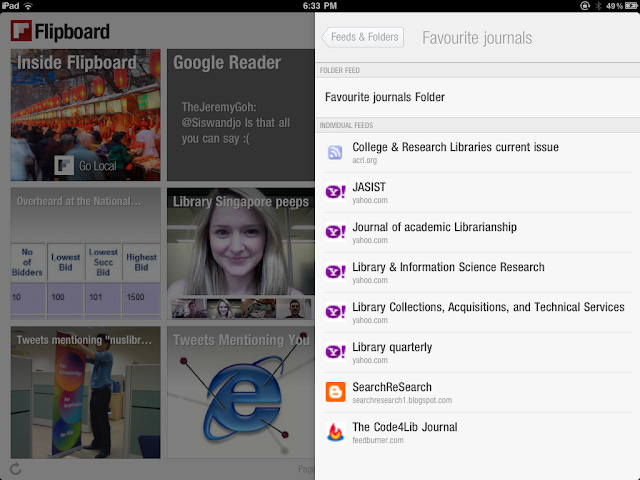Viewport: 640px width, 480px height.
Task: Open the Google Reader tile
Action: point(241,115)
